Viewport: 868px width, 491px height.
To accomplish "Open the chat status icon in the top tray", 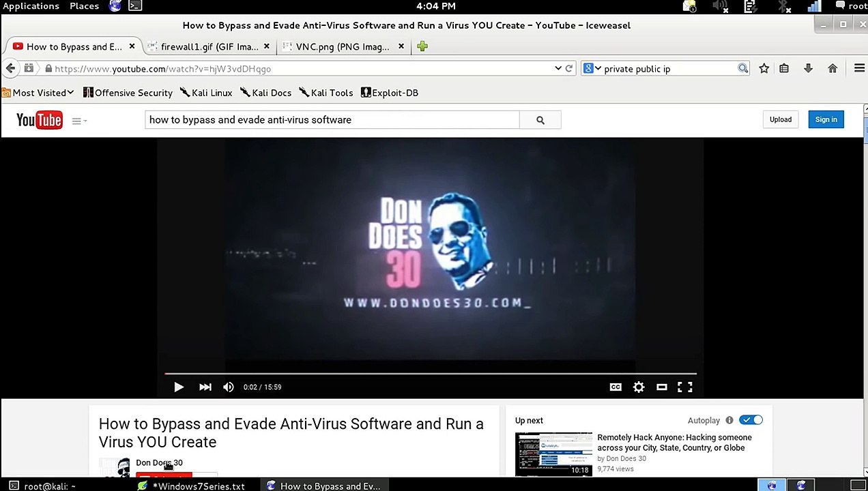I will point(841,6).
